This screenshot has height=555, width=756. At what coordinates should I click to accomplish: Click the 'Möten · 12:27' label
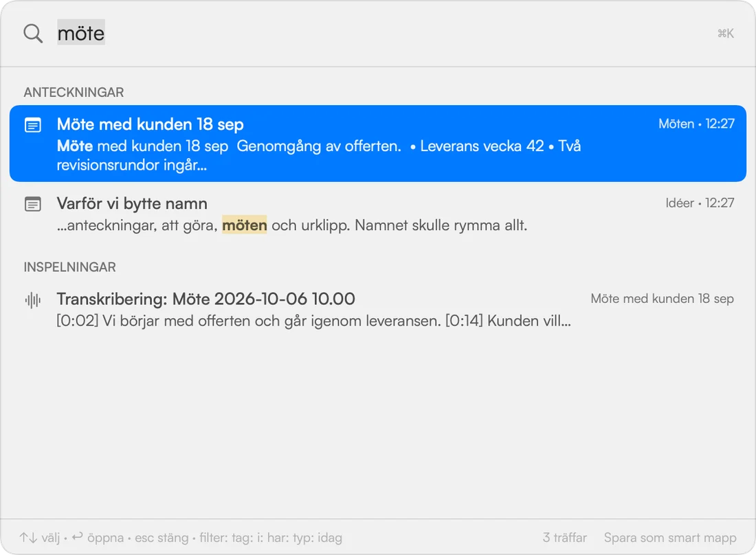click(x=696, y=124)
